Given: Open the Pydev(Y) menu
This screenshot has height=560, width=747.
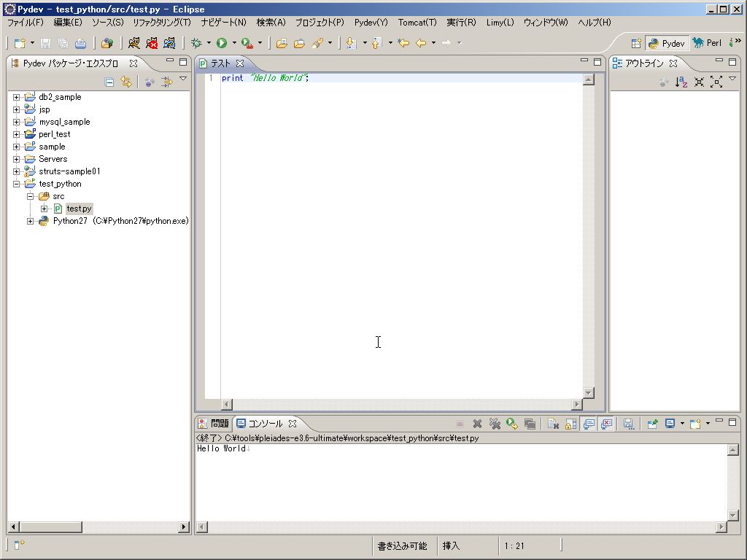Looking at the screenshot, I should [371, 23].
